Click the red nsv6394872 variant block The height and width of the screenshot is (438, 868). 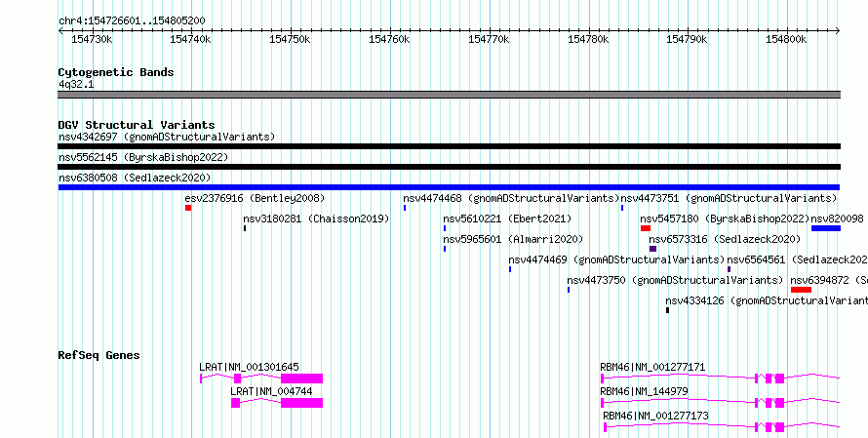(801, 290)
